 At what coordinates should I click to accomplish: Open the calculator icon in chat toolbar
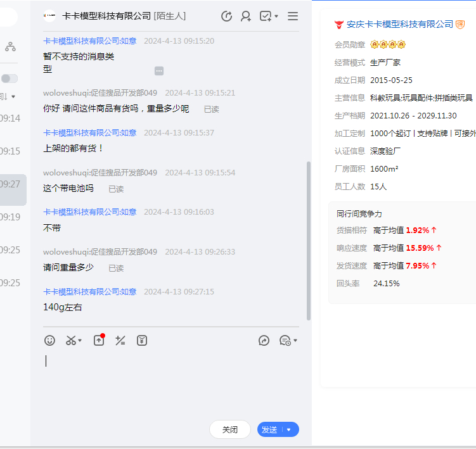[120, 341]
